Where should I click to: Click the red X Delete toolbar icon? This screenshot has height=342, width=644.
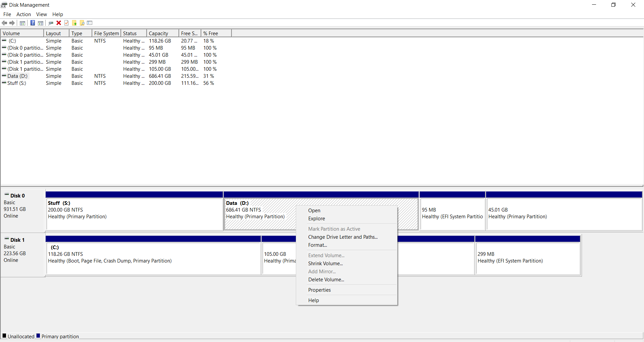click(59, 23)
